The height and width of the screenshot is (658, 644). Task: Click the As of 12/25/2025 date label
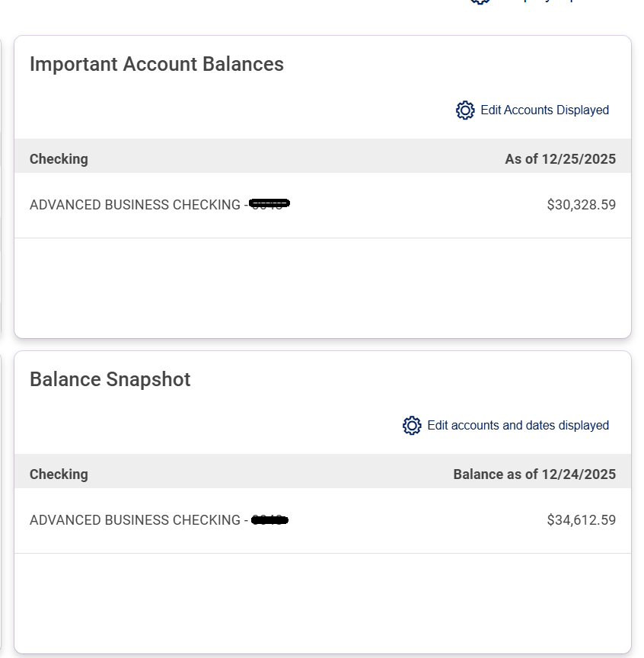click(x=560, y=159)
